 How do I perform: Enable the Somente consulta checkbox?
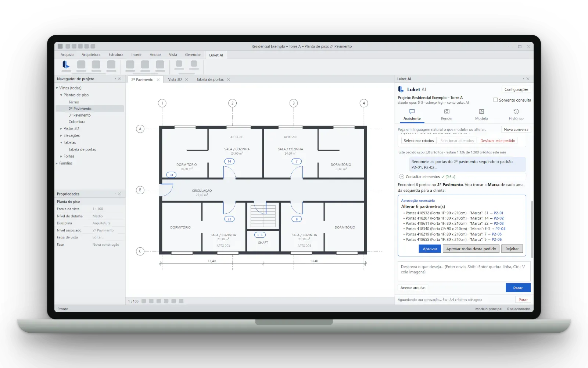point(495,100)
